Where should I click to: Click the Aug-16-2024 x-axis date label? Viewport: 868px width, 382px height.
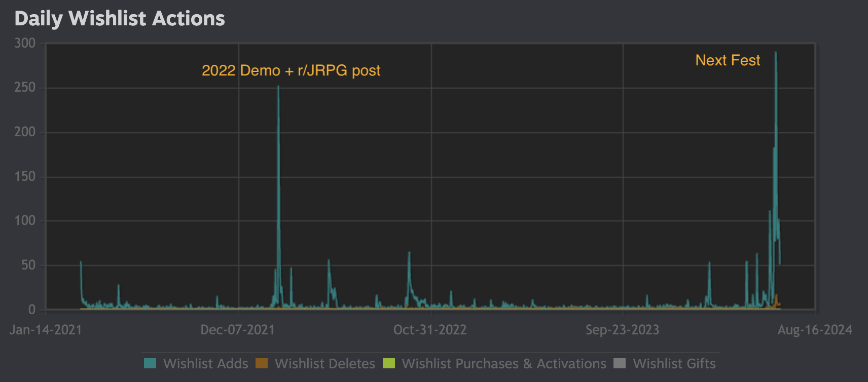(x=815, y=330)
